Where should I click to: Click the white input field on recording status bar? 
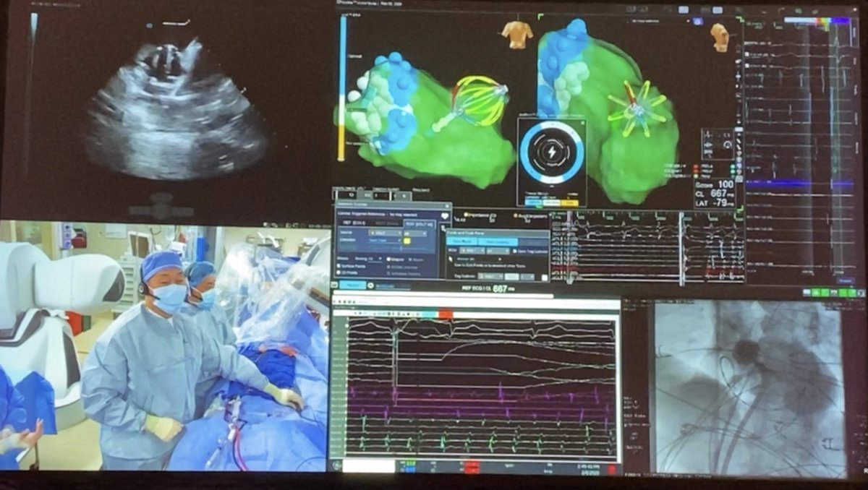(x=369, y=466)
